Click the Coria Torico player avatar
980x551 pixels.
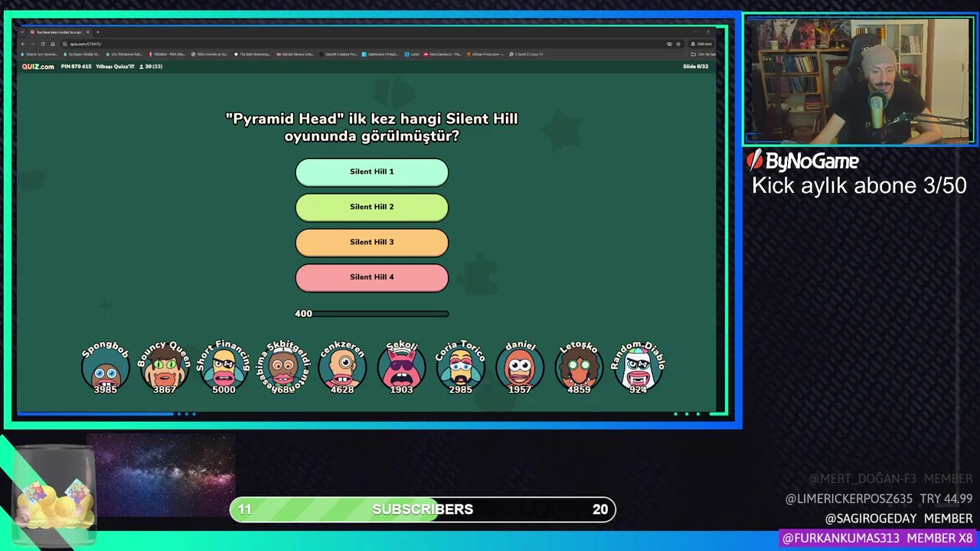point(460,367)
